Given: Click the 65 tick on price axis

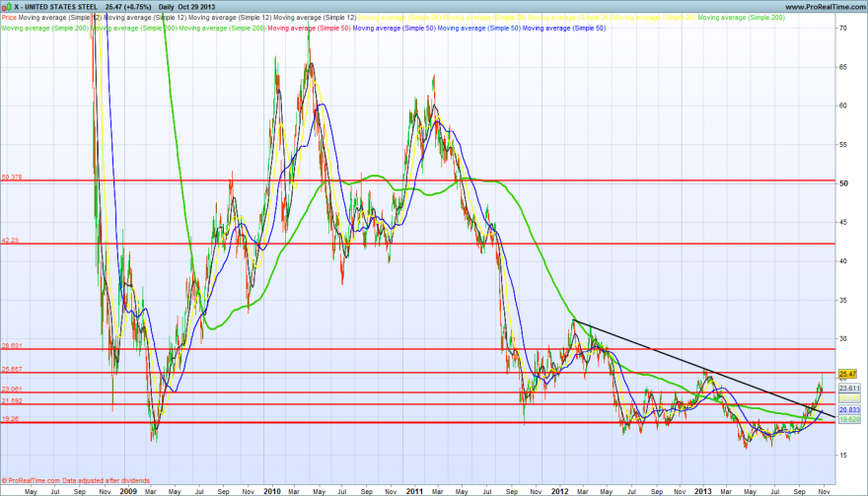Looking at the screenshot, I should (x=843, y=66).
